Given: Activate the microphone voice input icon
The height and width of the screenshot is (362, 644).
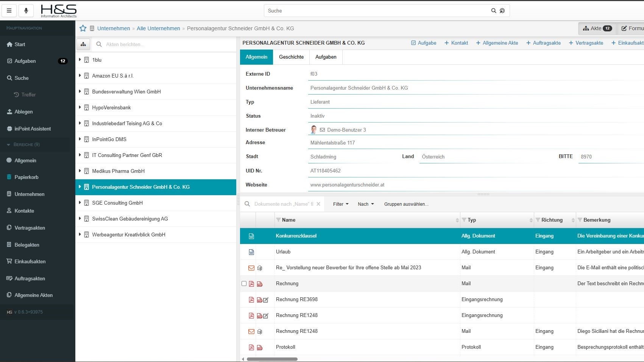Looking at the screenshot, I should (26, 11).
